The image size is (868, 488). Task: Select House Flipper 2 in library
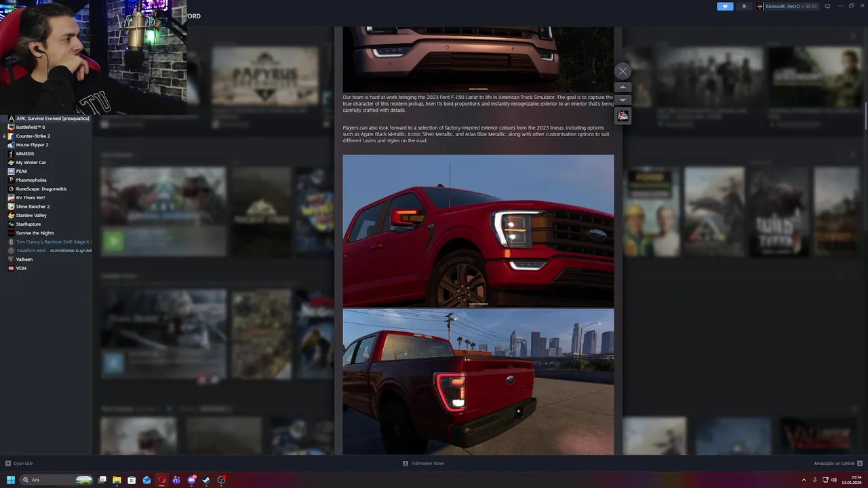tap(32, 144)
